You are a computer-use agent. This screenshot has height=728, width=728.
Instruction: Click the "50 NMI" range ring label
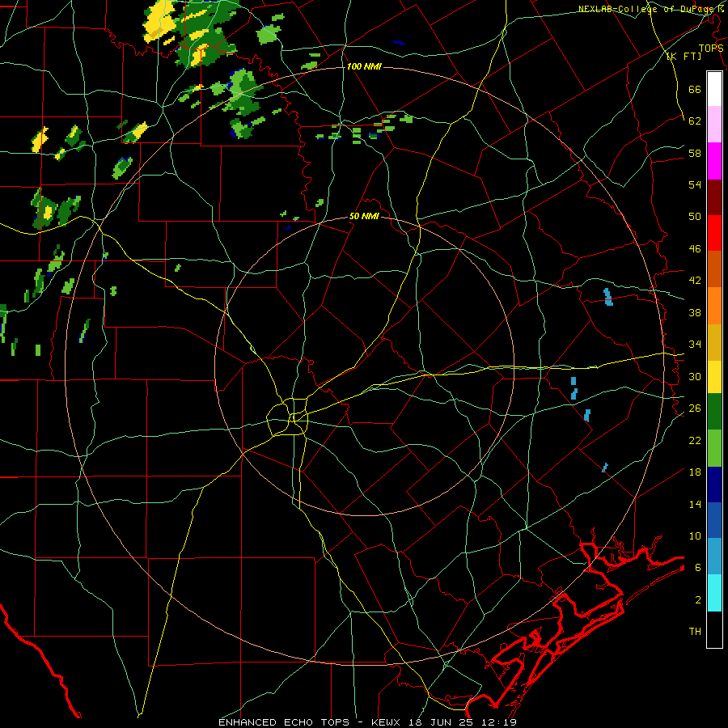click(x=364, y=216)
